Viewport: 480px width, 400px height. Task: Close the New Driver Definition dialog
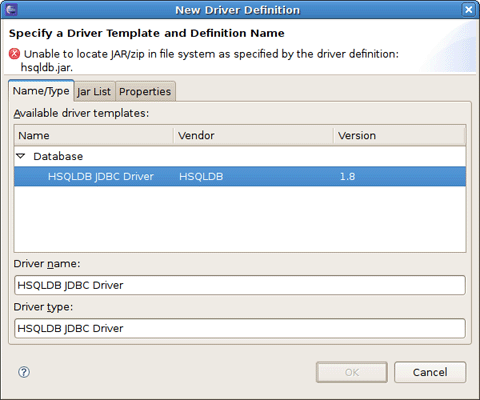[x=468, y=10]
